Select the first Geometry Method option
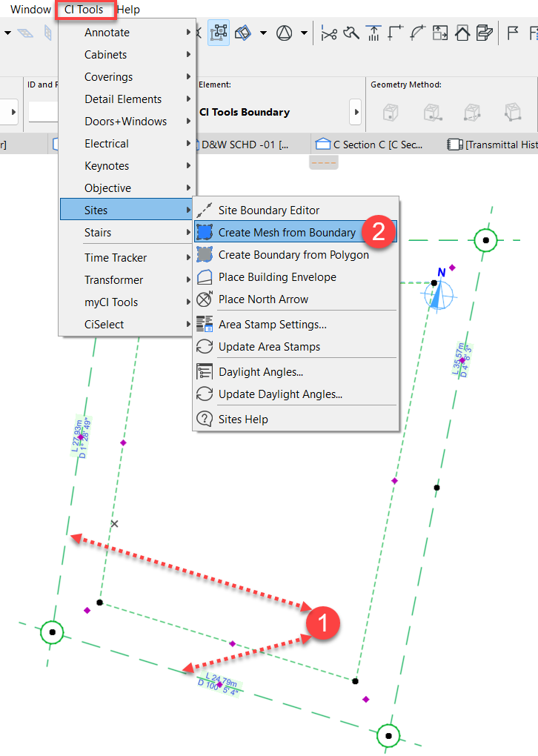 point(392,113)
